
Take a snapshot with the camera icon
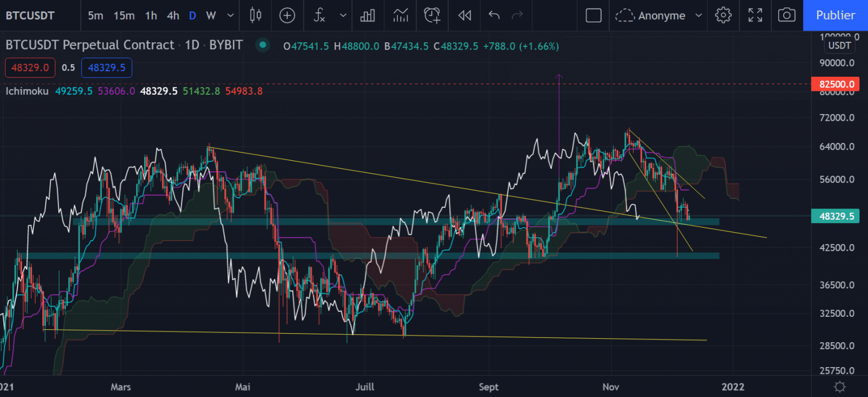pos(787,15)
